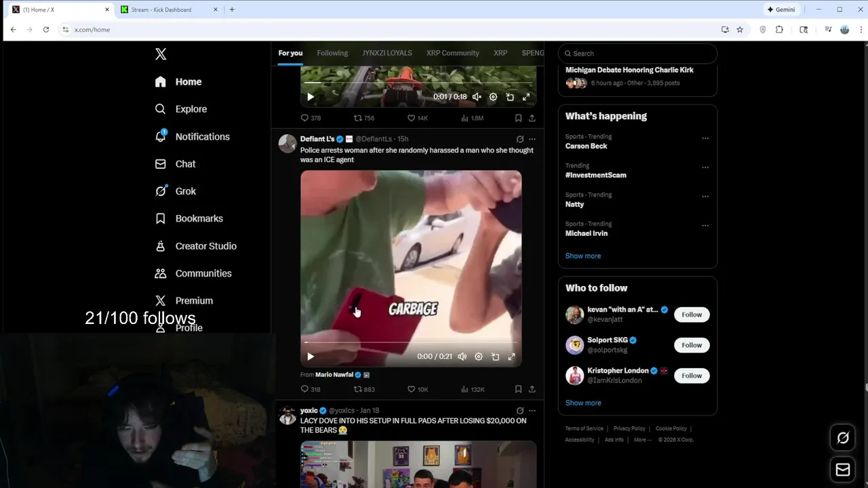This screenshot has height=488, width=868.
Task: Unmute the top video
Action: [477, 97]
